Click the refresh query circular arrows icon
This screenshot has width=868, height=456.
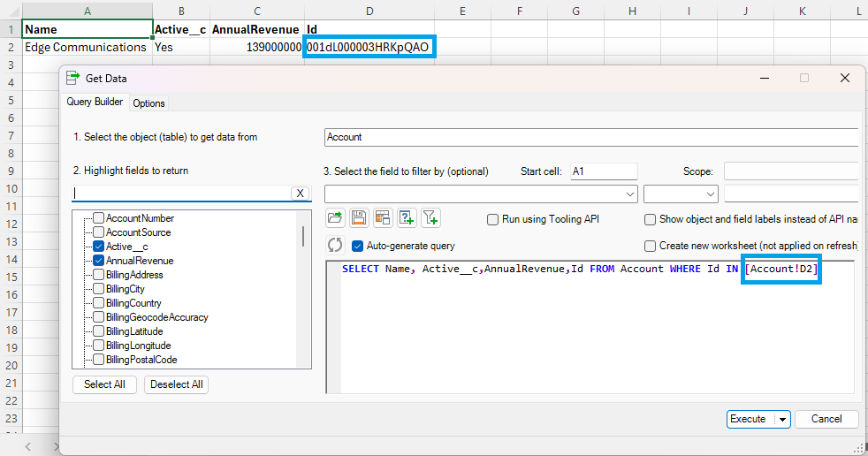coord(335,246)
